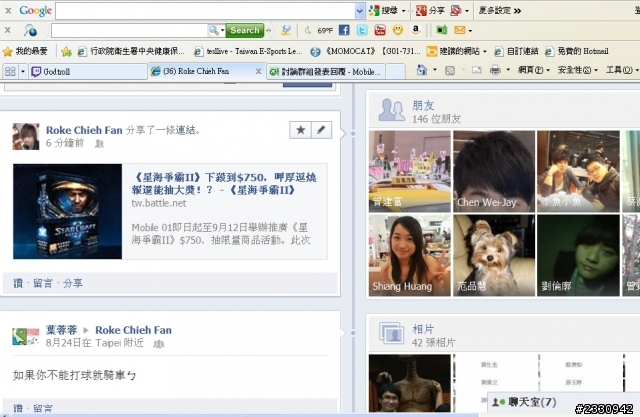Launch the YouTube toolbar icon
The image size is (640, 417).
pos(380,30)
